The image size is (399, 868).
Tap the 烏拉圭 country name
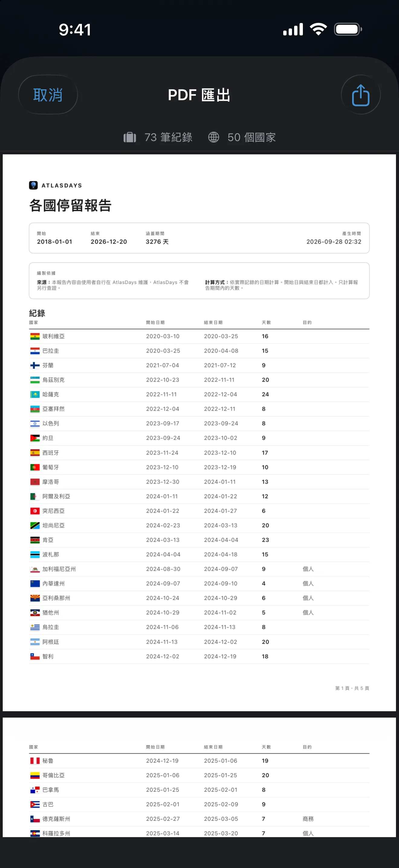click(50, 627)
